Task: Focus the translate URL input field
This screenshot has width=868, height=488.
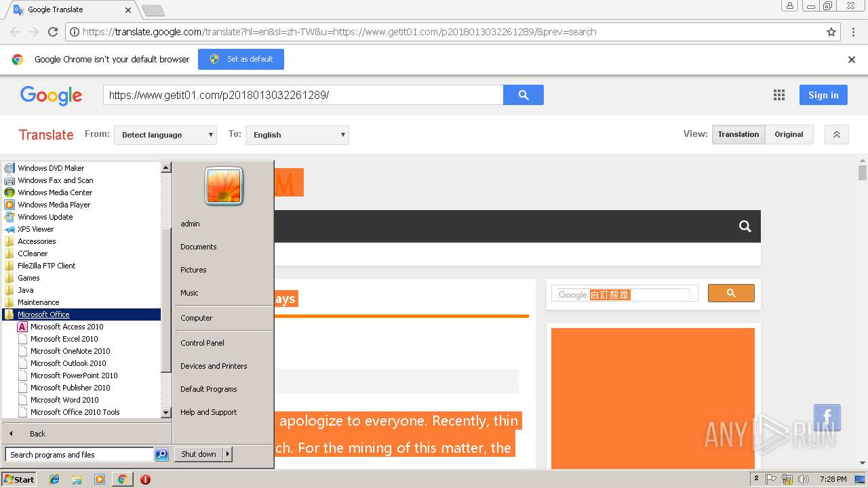Action: (303, 95)
